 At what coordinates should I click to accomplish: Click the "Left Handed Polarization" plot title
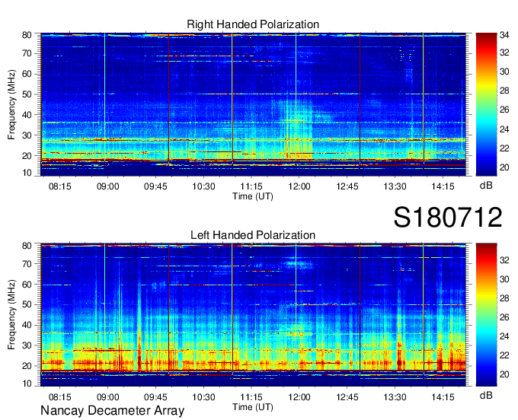click(253, 235)
